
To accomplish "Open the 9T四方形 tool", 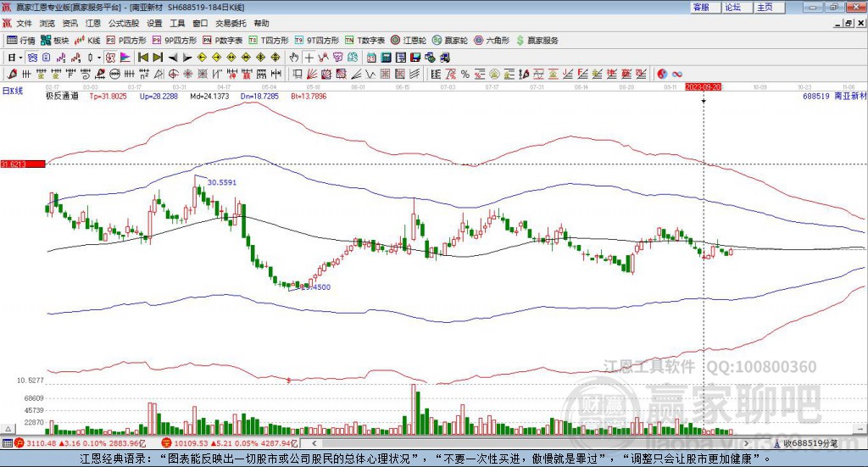I will (x=317, y=41).
